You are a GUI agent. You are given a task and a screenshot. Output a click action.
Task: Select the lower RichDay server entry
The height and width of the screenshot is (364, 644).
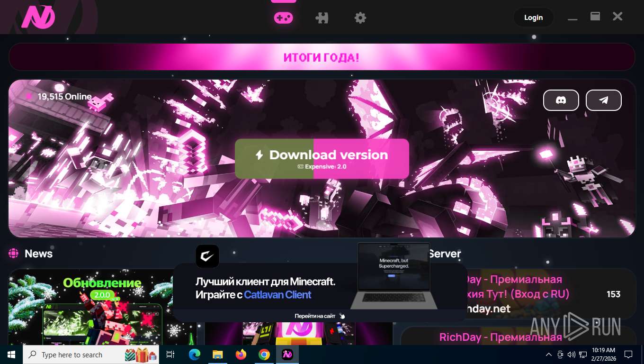tap(518, 336)
